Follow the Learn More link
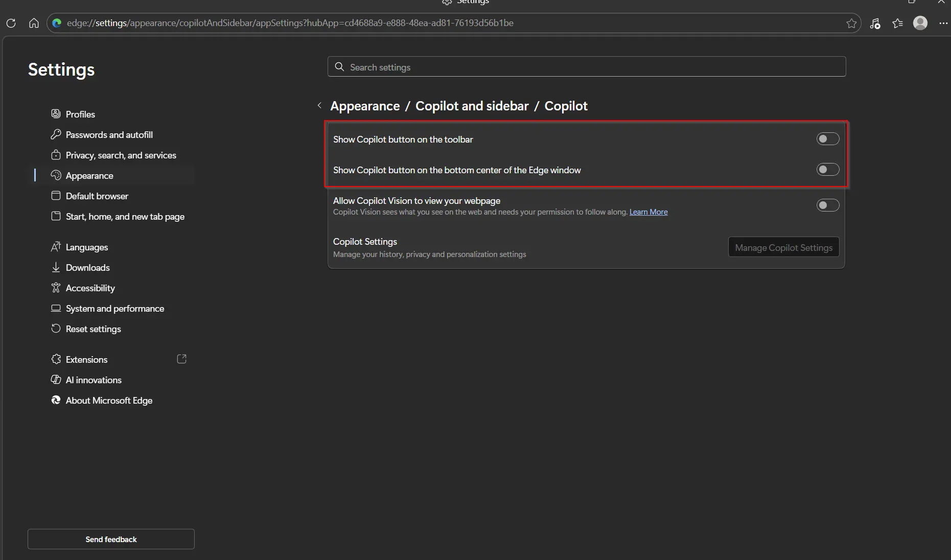This screenshot has height=560, width=951. 648,212
